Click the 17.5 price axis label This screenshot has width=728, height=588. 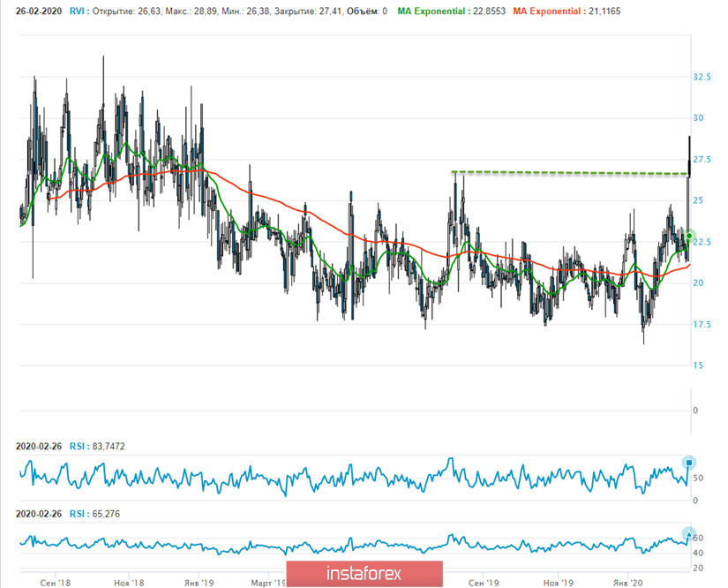click(702, 324)
